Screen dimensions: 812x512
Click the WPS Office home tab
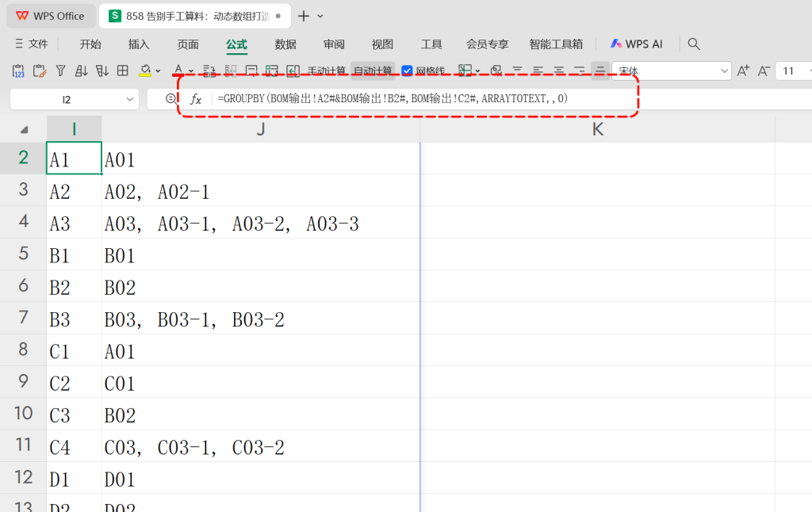(x=51, y=16)
